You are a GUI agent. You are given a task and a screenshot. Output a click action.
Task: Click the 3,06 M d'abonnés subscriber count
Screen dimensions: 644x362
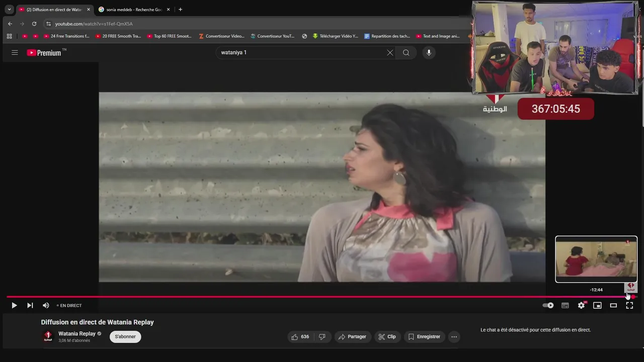[74, 341]
